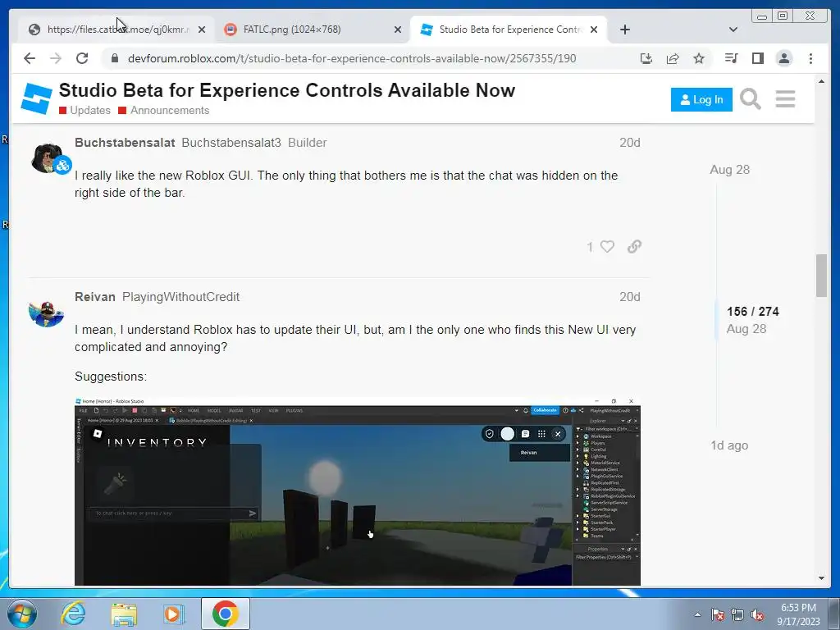Click the taskbar clock showing 6:53 PM

tap(798, 614)
